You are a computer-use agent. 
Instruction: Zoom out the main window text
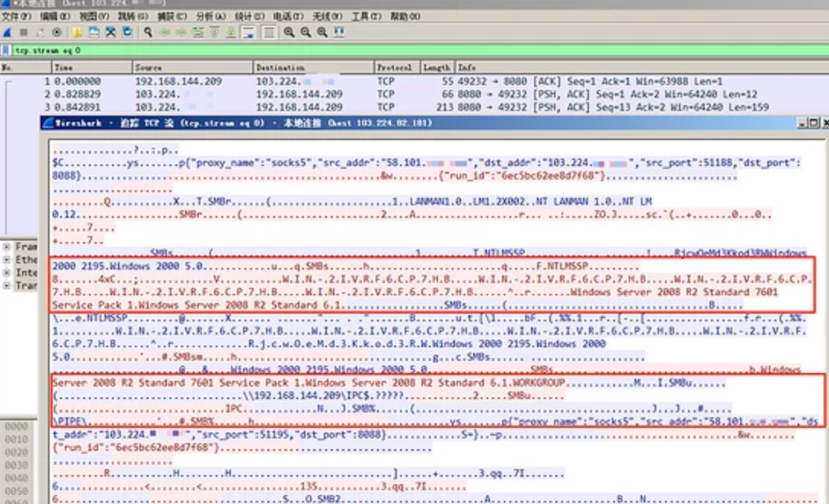pos(306,33)
